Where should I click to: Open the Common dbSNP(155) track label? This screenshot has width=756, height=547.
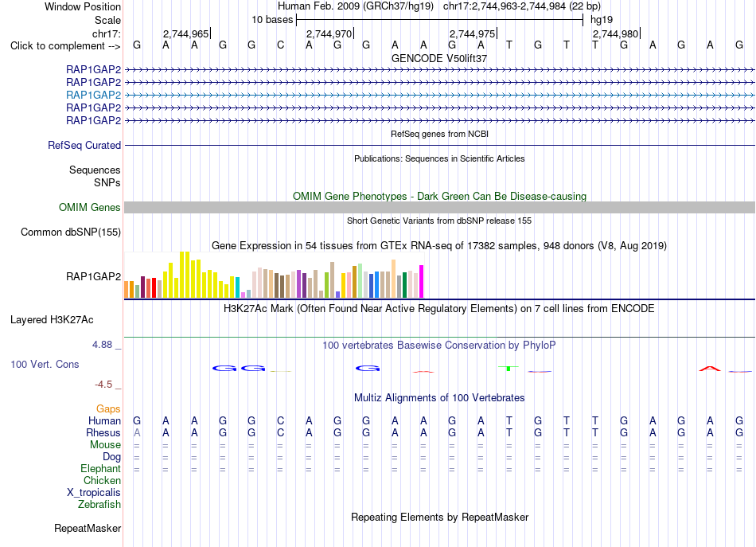coord(71,232)
